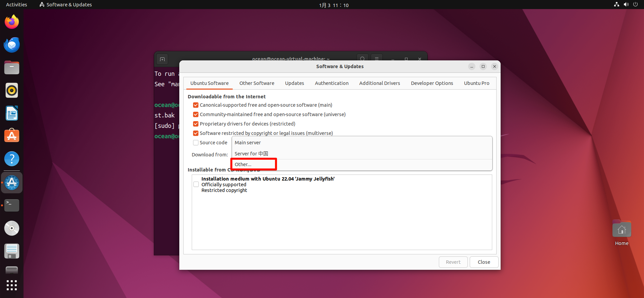This screenshot has width=644, height=298.
Task: Open Rhythmbox music player in dock
Action: tap(12, 91)
